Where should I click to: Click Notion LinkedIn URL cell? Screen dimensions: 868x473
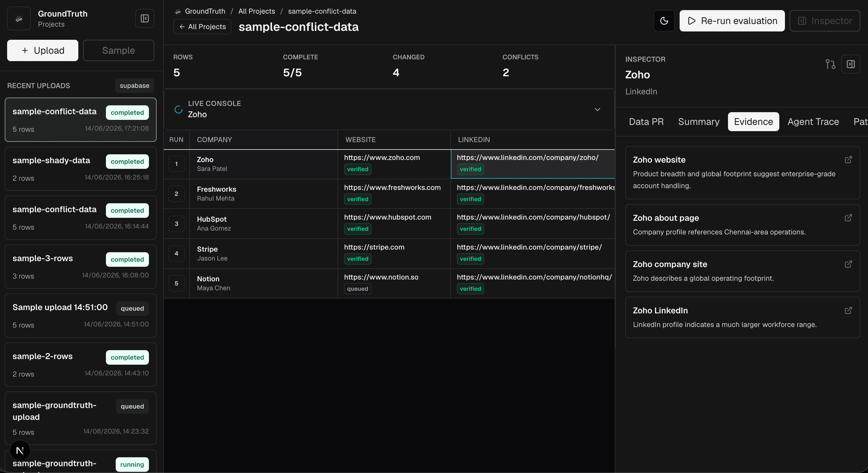pyautogui.click(x=533, y=283)
